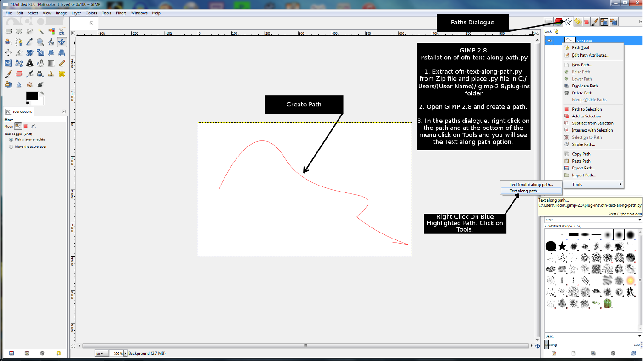This screenshot has width=644, height=361.
Task: Choose 'Text along path...' submenu item
Action: [525, 191]
